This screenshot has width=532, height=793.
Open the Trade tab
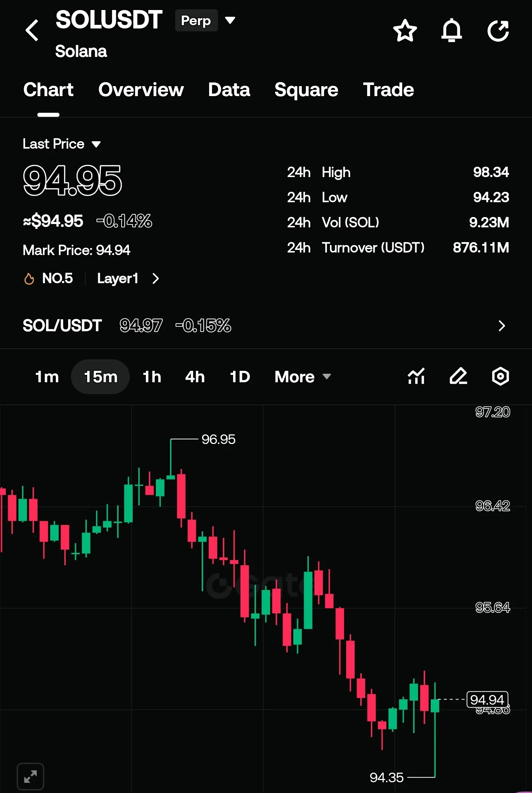point(388,90)
